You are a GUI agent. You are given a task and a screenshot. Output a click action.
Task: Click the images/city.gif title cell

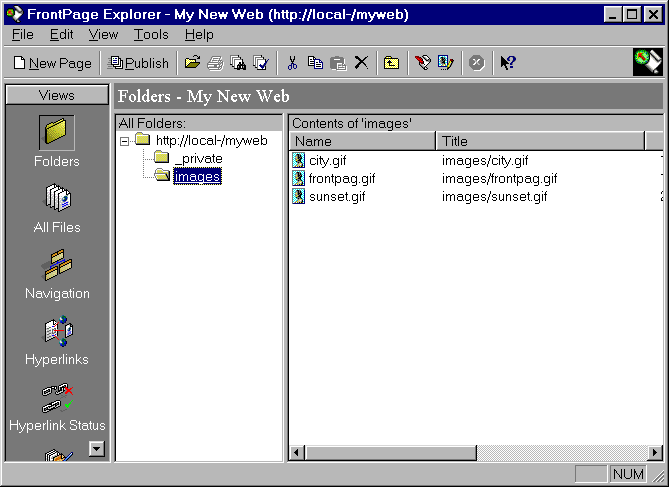(x=485, y=160)
